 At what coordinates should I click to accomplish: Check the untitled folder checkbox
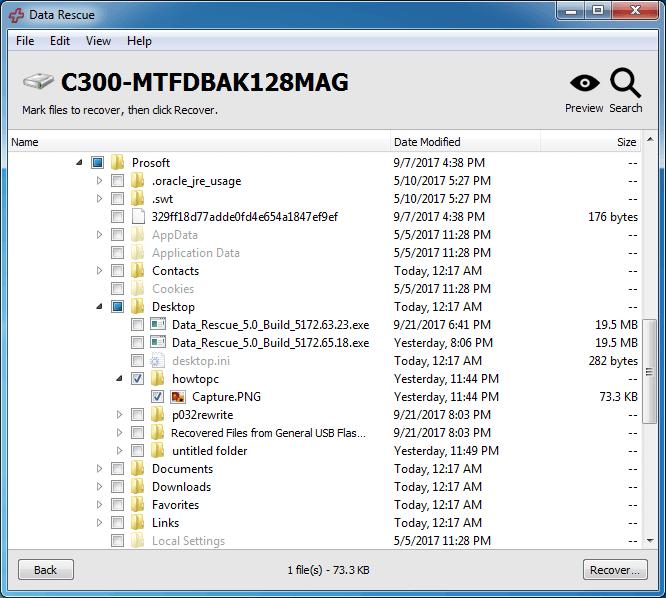coord(137,451)
